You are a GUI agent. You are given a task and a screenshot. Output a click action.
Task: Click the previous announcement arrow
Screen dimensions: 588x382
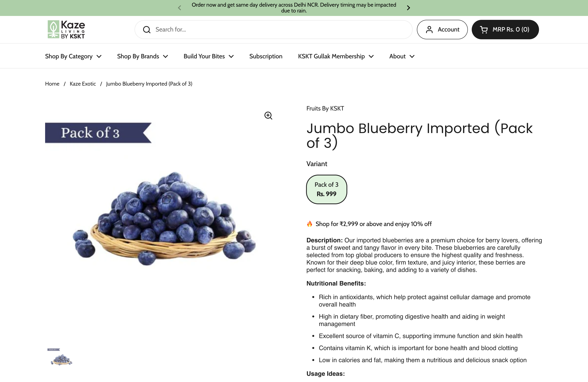point(180,8)
